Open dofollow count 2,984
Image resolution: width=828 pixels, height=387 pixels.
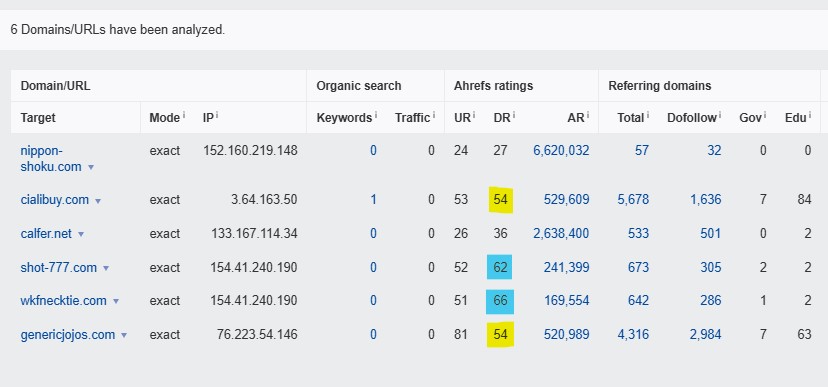[705, 335]
